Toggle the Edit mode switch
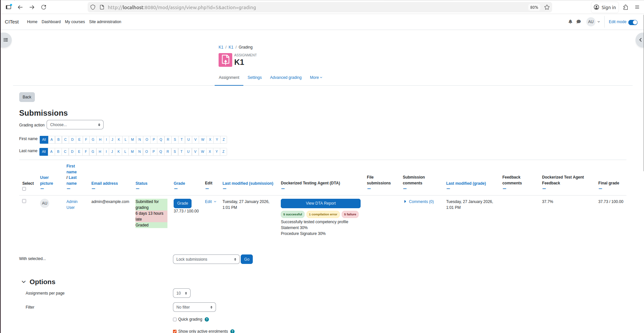This screenshot has height=333, width=644. [x=633, y=22]
